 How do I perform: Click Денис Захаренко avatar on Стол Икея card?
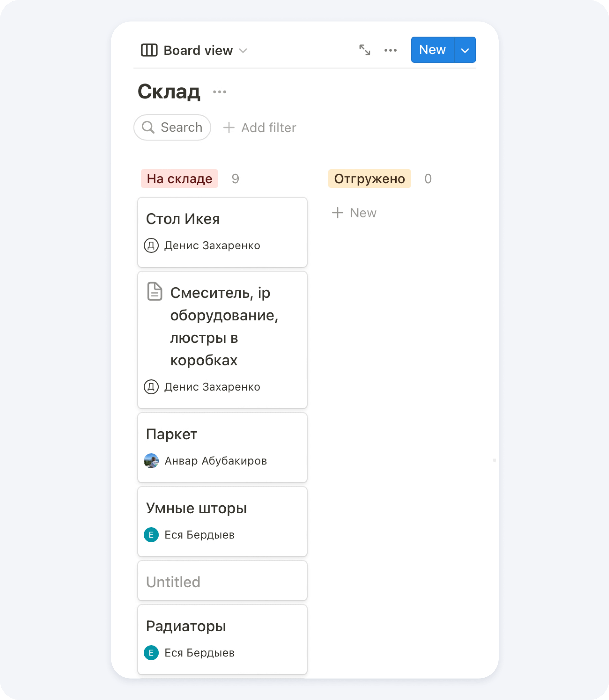pyautogui.click(x=151, y=245)
